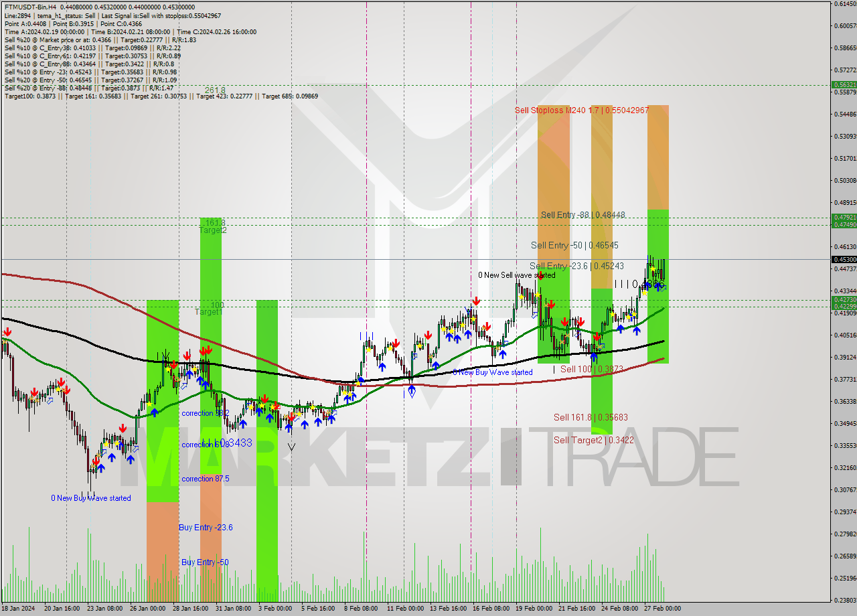Viewport: 857px width, 616px height.
Task: Click the 'Target100: 0.3873 || Target 161' summary line
Action: click(x=161, y=96)
